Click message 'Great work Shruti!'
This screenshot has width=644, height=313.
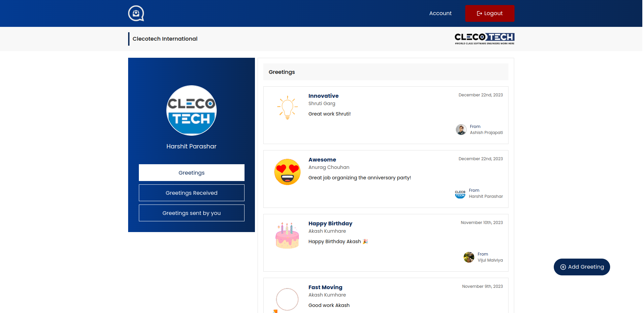329,114
